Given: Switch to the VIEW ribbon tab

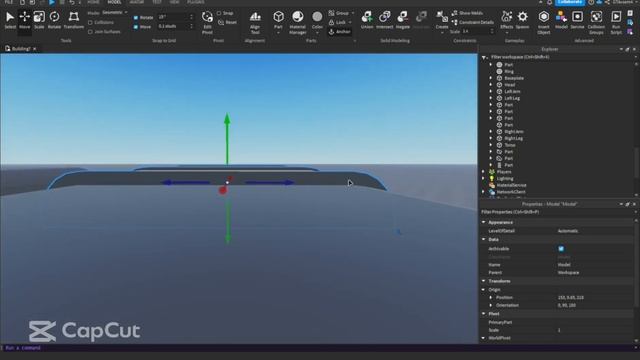Looking at the screenshot, I should 174,2.
